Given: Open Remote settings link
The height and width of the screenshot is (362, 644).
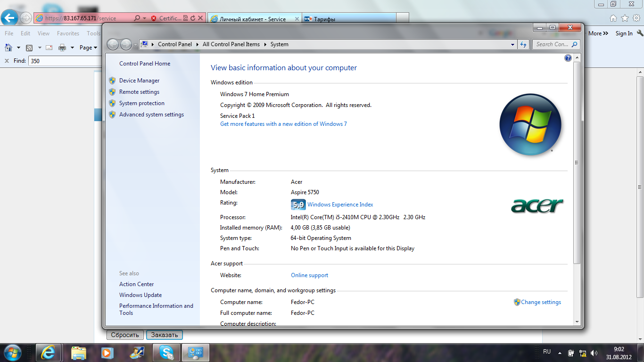Looking at the screenshot, I should tap(139, 92).
